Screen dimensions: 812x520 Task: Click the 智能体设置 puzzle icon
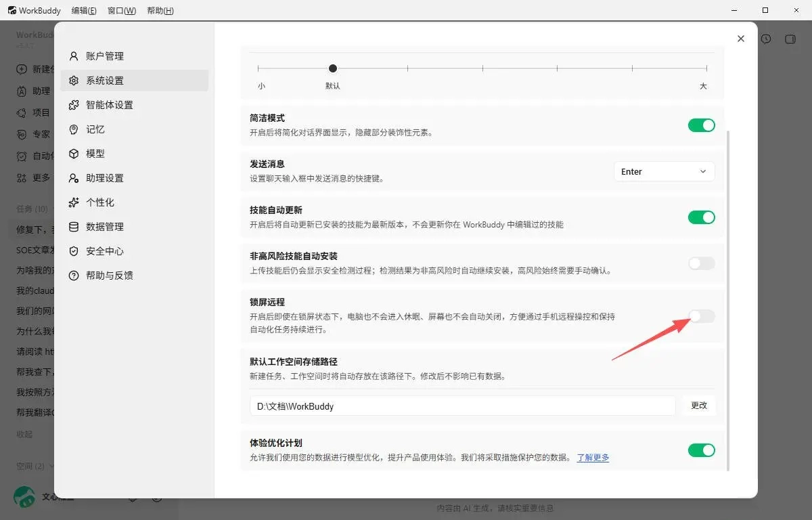click(74, 105)
